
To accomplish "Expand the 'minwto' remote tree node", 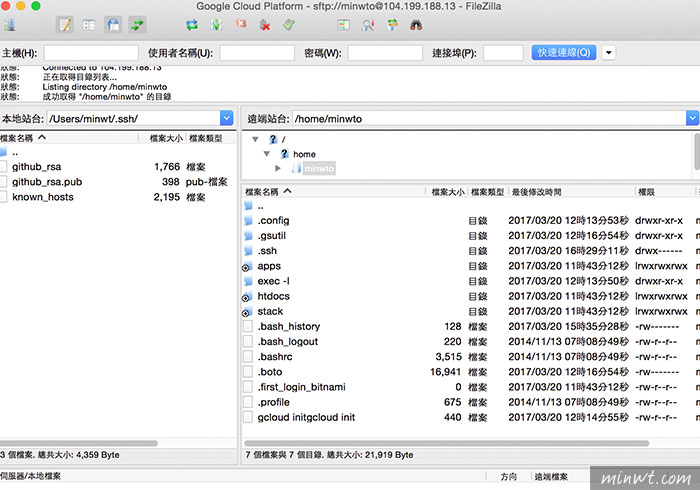I will tap(278, 168).
